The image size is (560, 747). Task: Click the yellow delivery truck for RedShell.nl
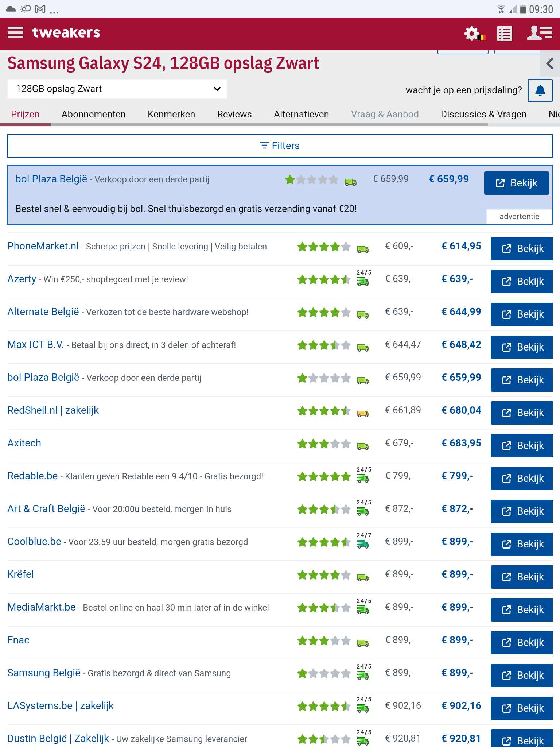pos(363,413)
